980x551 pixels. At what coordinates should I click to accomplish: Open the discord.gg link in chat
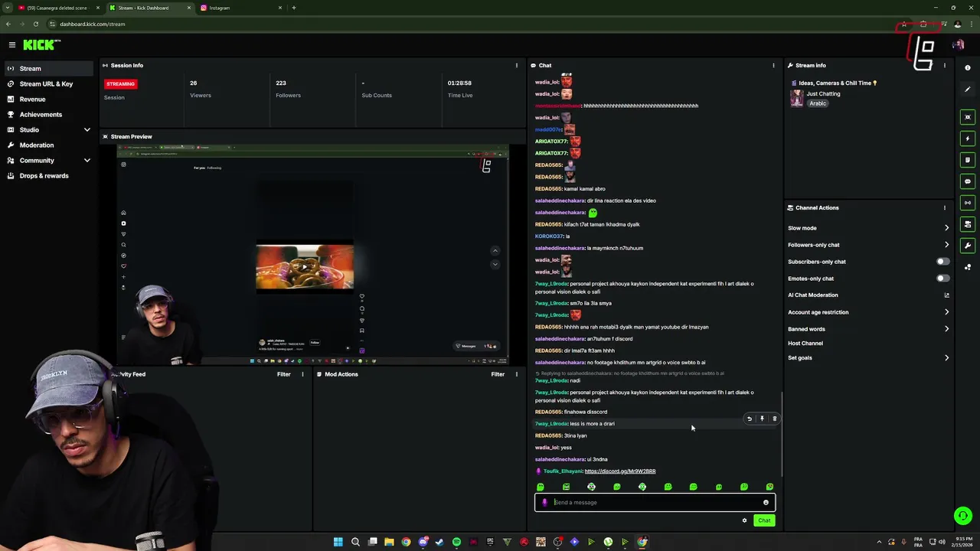coord(619,471)
